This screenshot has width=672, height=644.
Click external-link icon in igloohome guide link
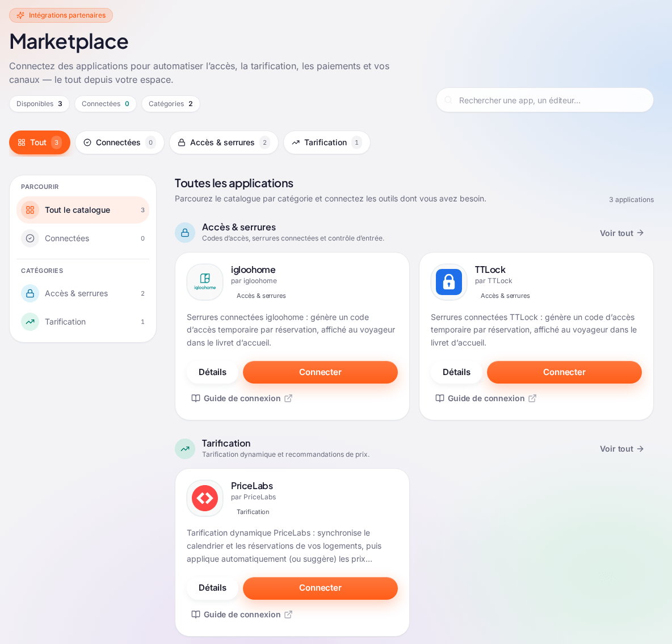[288, 398]
